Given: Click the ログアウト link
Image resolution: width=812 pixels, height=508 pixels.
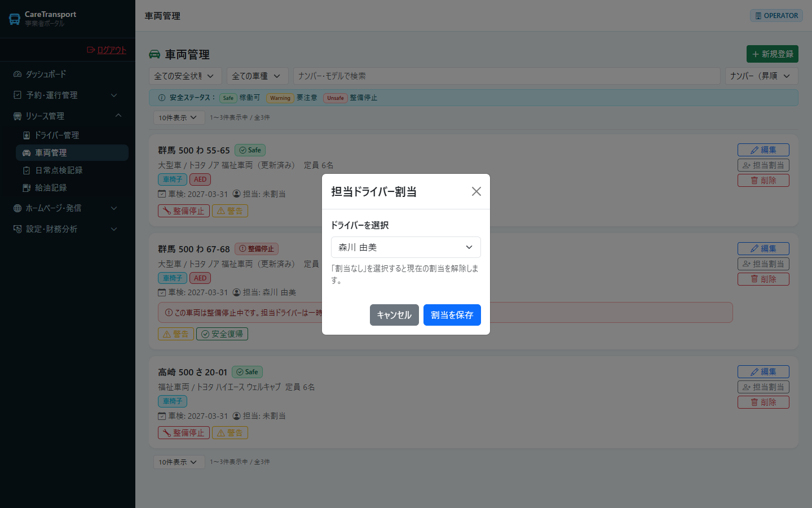Looking at the screenshot, I should tap(107, 50).
